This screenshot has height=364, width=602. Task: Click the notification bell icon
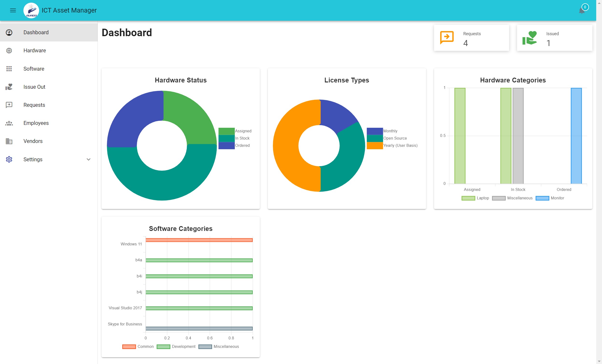tap(581, 11)
